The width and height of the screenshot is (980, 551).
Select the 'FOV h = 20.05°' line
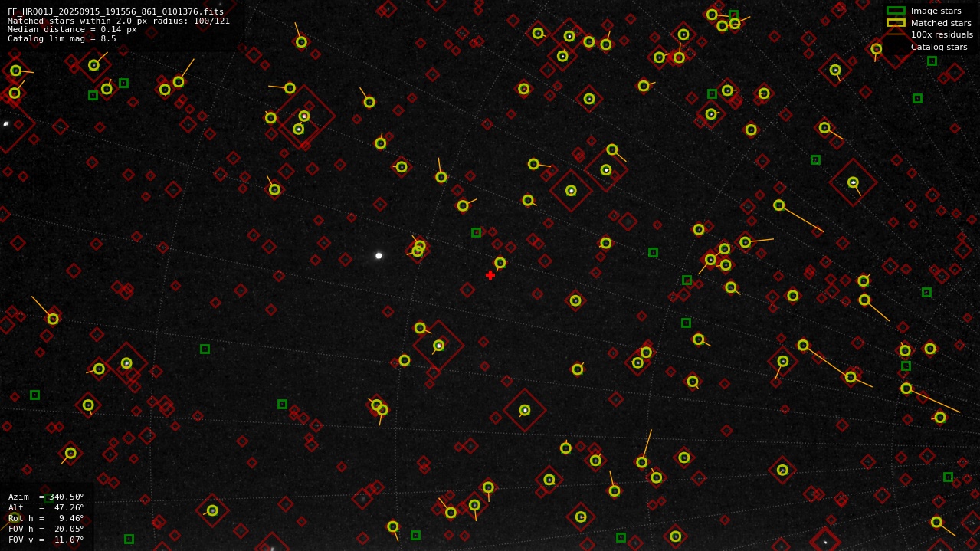coord(46,529)
